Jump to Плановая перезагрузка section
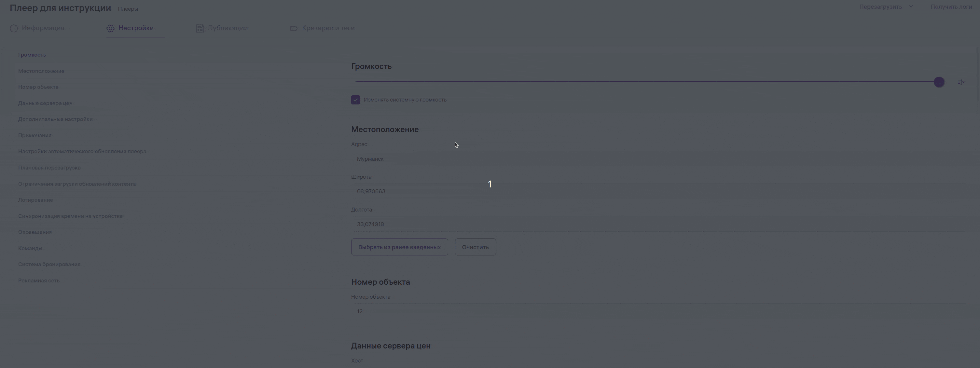 tap(49, 168)
